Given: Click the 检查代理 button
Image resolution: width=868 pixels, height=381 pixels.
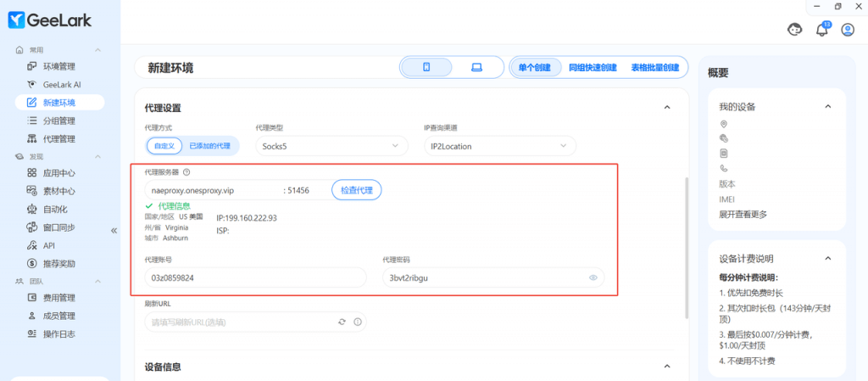Looking at the screenshot, I should click(x=356, y=190).
